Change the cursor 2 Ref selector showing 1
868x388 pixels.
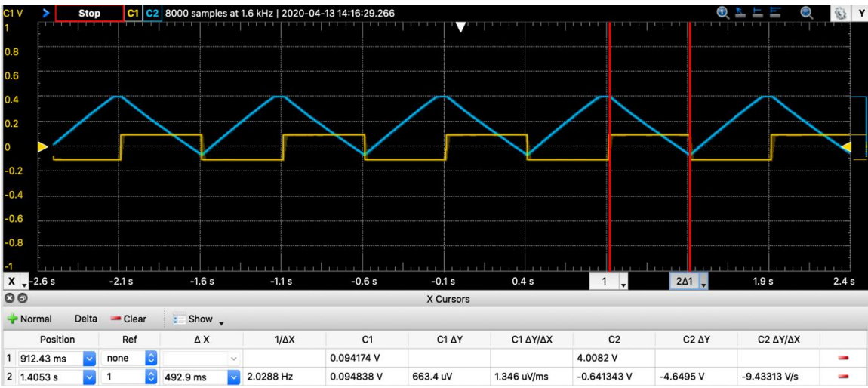coord(129,377)
